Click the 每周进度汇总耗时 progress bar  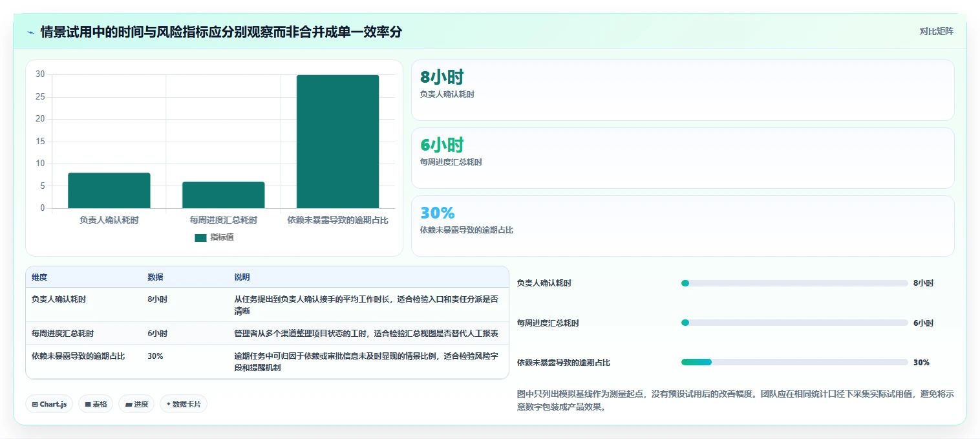(794, 323)
